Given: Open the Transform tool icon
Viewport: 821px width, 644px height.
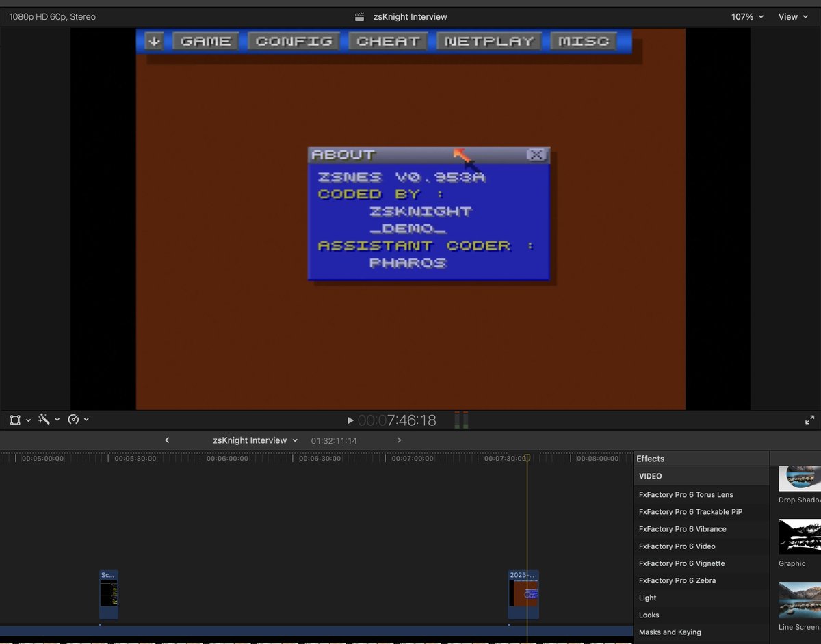Looking at the screenshot, I should pos(15,420).
